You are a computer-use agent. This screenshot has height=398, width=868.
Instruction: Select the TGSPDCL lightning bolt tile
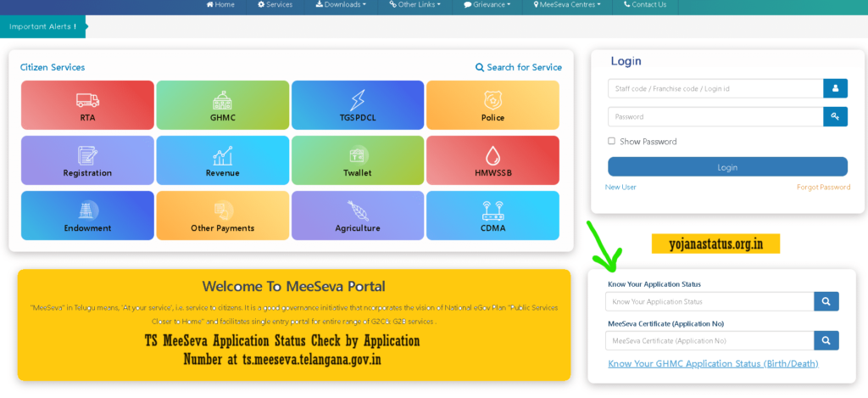point(357,105)
